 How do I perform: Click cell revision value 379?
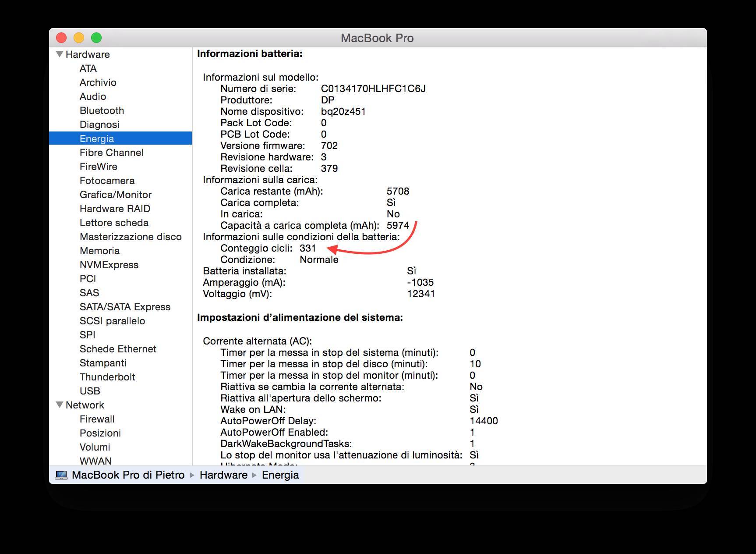click(x=329, y=168)
